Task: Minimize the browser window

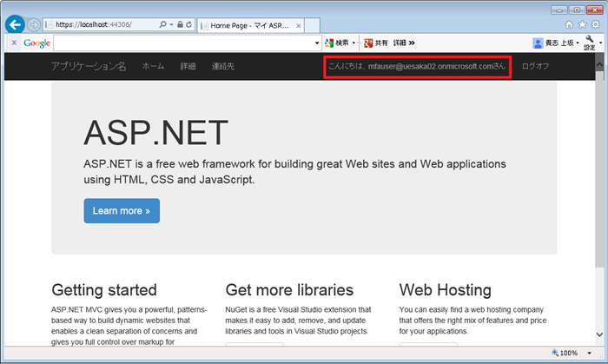Action: pos(559,10)
